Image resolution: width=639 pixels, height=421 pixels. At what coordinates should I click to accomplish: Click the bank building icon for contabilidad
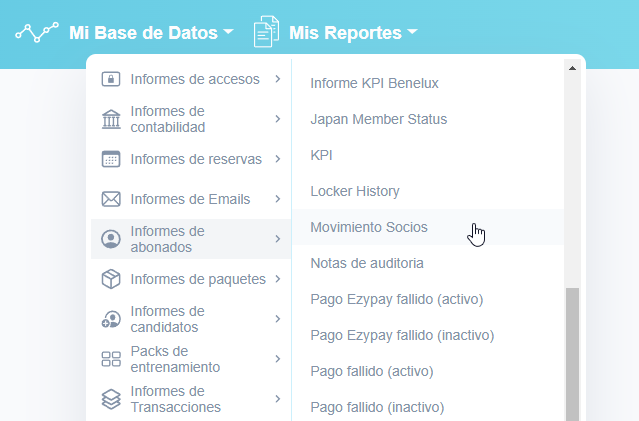pyautogui.click(x=111, y=119)
